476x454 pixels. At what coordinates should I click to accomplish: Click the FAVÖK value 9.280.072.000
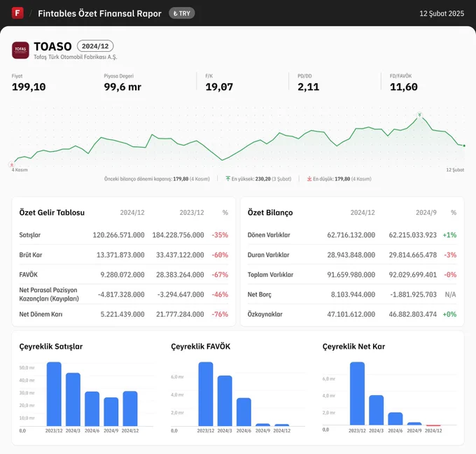tap(122, 275)
